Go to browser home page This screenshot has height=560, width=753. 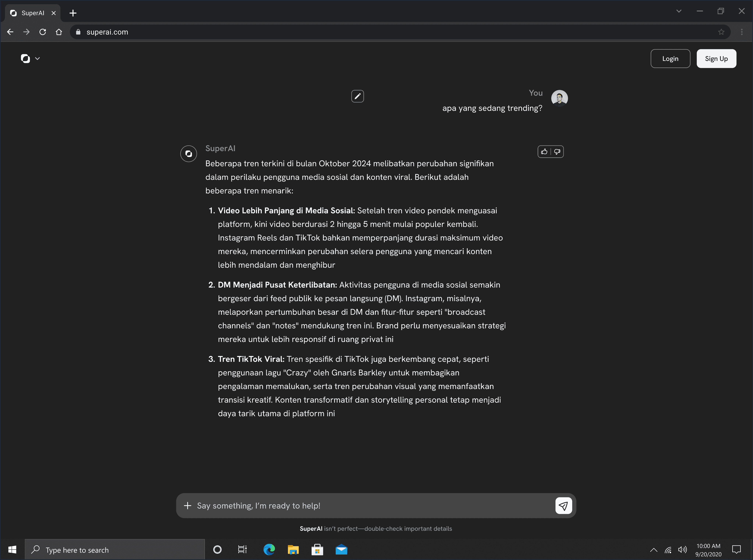tap(59, 32)
